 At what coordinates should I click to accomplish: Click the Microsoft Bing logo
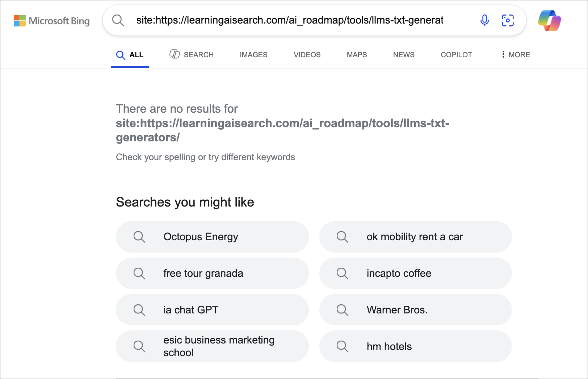click(x=52, y=21)
